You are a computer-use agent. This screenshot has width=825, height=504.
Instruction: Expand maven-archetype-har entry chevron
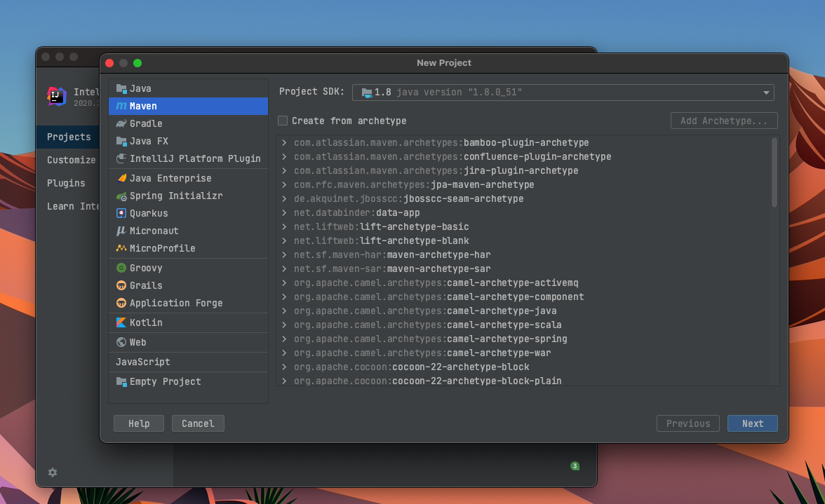pyautogui.click(x=284, y=255)
